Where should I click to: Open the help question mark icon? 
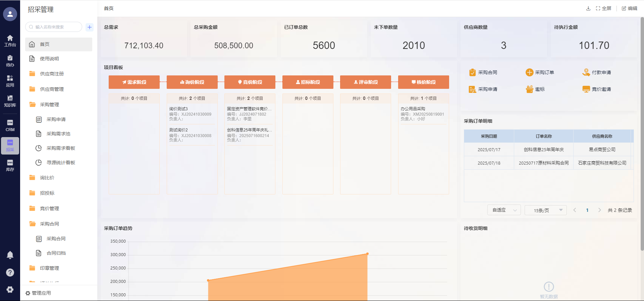click(x=10, y=273)
